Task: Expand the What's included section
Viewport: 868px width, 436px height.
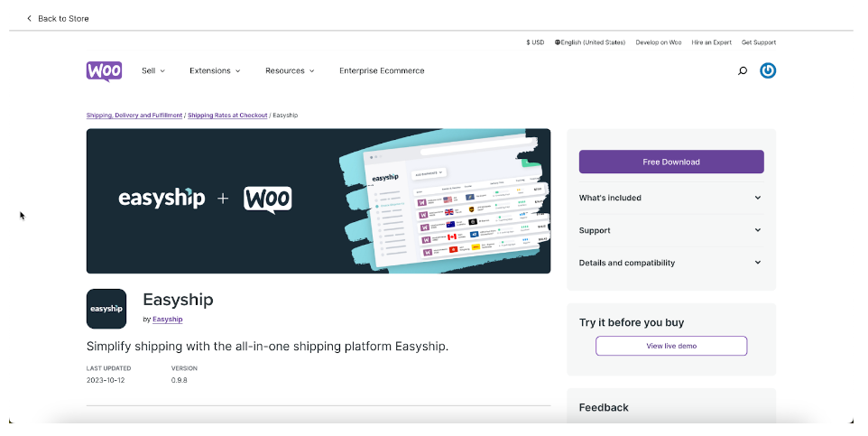Action: 671,198
